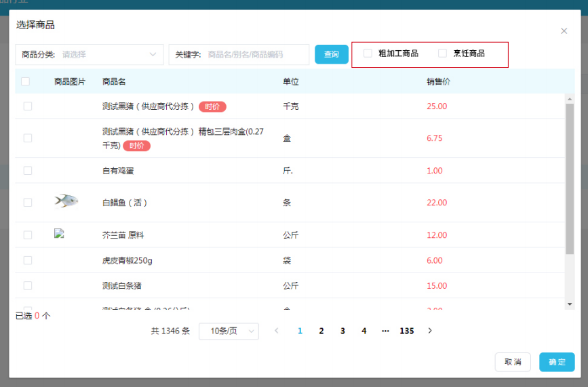Screen dimensions: 588x387
Task: Click the 商品名 column header
Action: click(x=114, y=82)
